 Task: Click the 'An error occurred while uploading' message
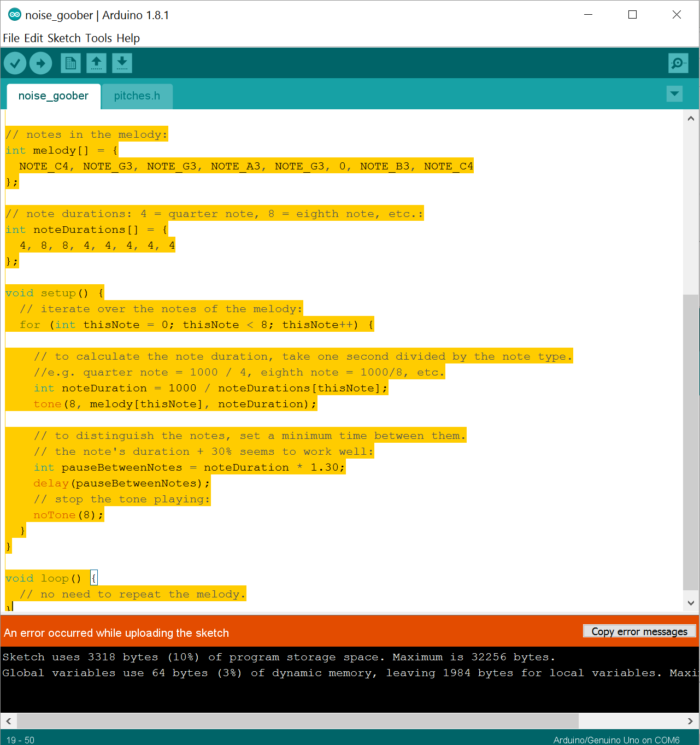pyautogui.click(x=116, y=633)
